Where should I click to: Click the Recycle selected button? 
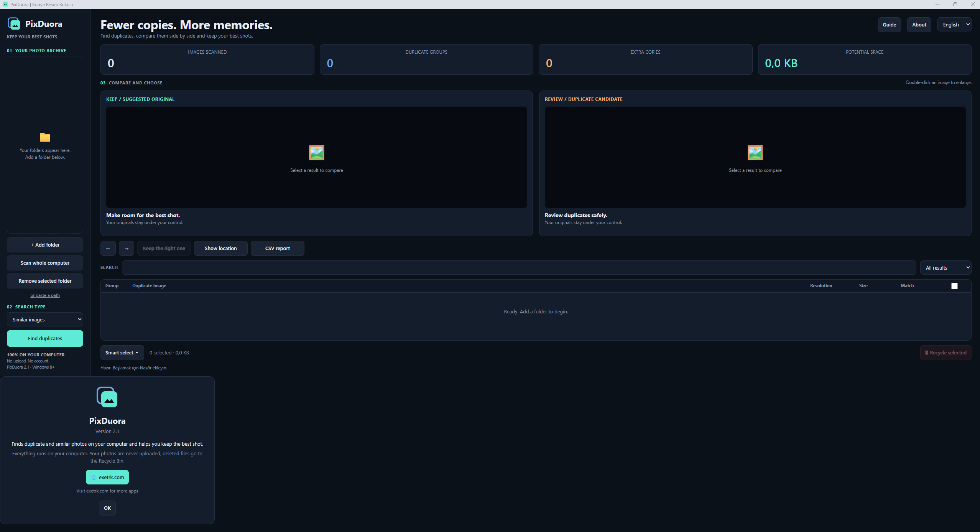946,352
